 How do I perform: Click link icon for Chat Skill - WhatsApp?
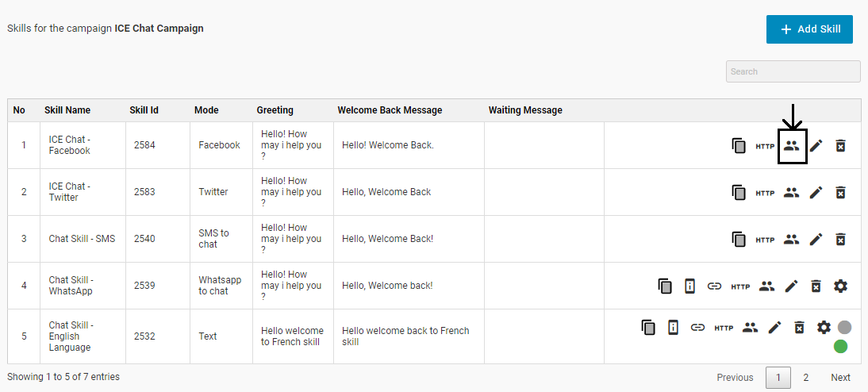[x=714, y=286]
